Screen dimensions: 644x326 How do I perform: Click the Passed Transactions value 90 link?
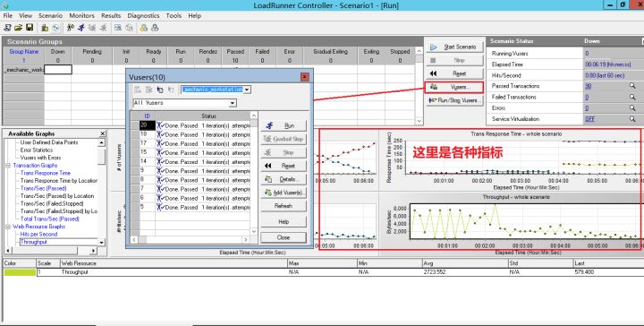589,86
